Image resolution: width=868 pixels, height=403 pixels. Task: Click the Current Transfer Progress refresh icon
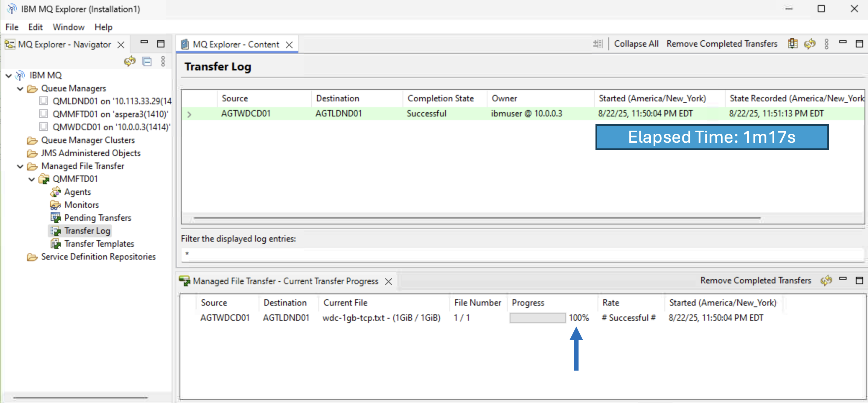826,281
